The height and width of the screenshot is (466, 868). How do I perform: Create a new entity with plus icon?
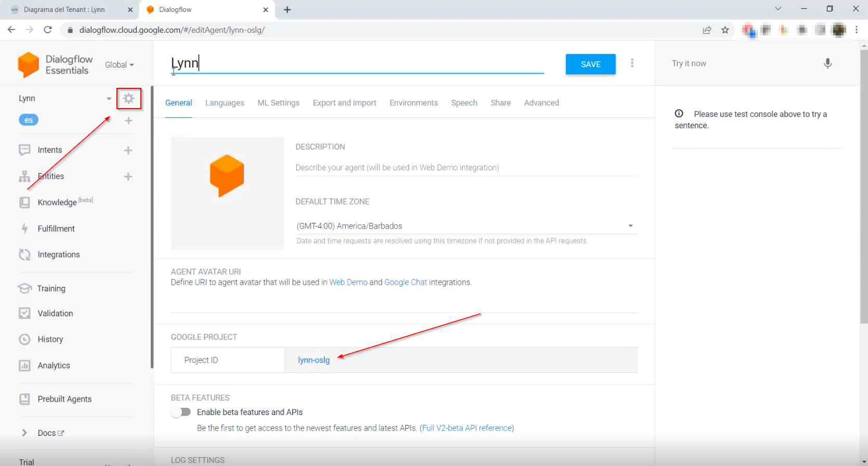[128, 177]
